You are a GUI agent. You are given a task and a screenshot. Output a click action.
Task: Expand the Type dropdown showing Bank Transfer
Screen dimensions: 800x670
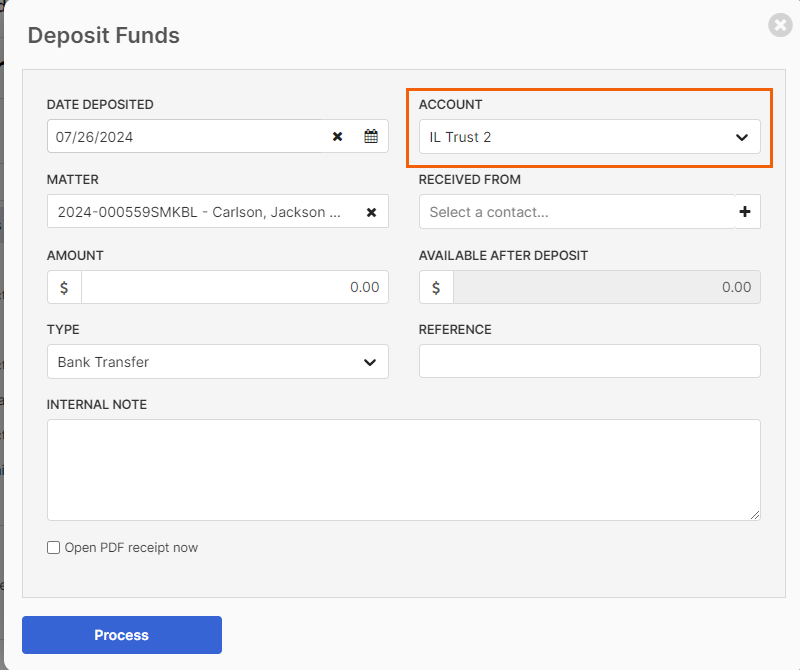[218, 362]
